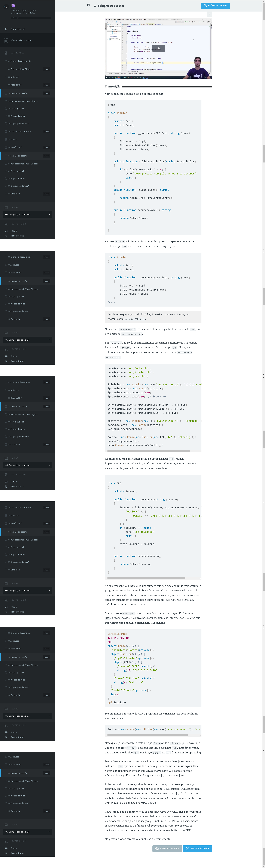Click the first Trocar Curso icon

coord(6,236)
